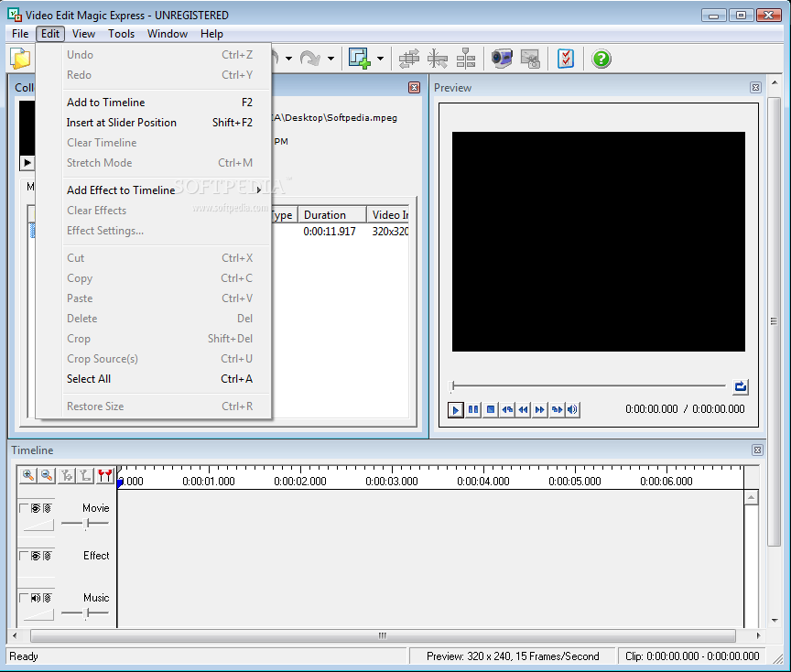791x672 pixels.
Task: Toggle the Music track lock icon
Action: (x=47, y=598)
